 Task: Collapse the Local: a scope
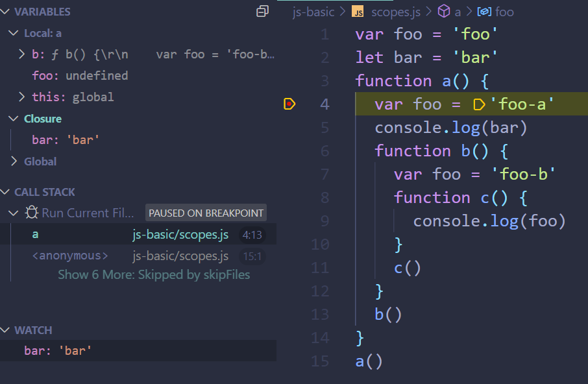click(14, 33)
